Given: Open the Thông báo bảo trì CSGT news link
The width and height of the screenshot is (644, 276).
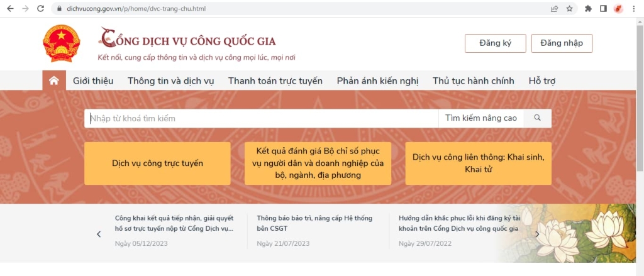Looking at the screenshot, I should 314,223.
